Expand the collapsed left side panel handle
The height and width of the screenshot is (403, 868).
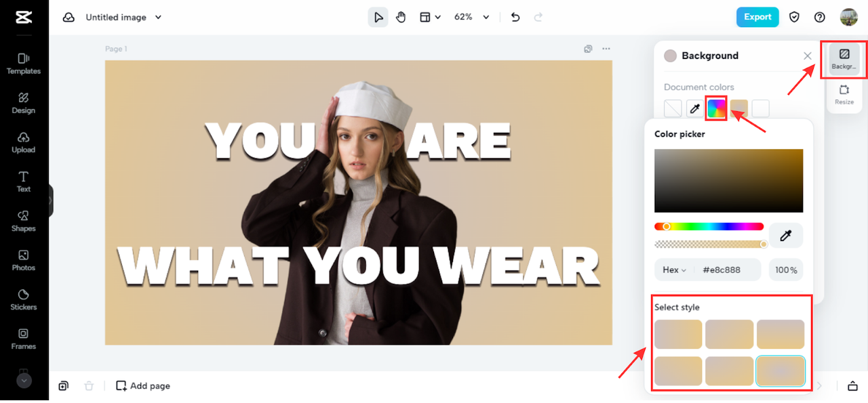[x=50, y=200]
